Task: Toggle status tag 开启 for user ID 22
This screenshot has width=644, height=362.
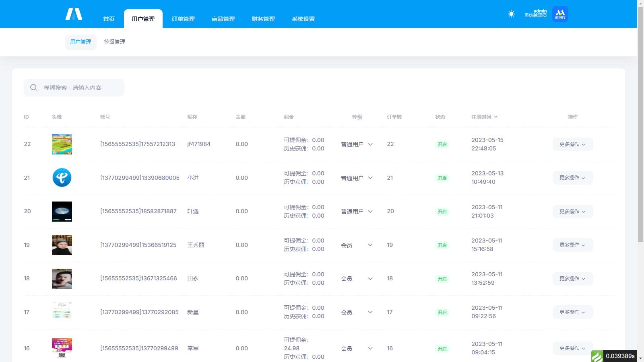Action: [442, 144]
